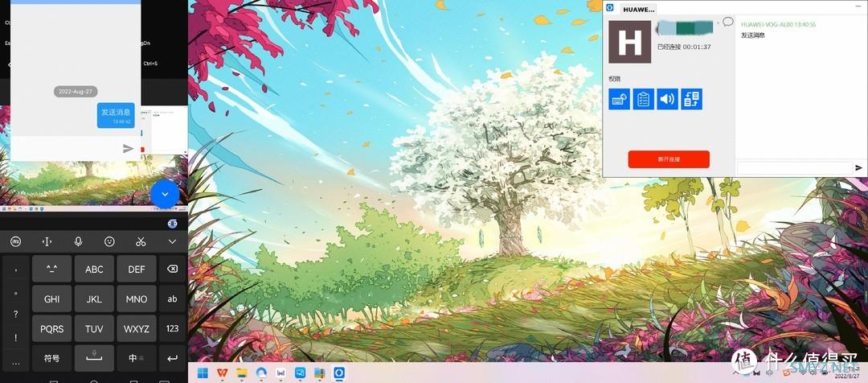This screenshot has height=383, width=868.
Task: Focus the chat input in the remote window
Action: 794,168
